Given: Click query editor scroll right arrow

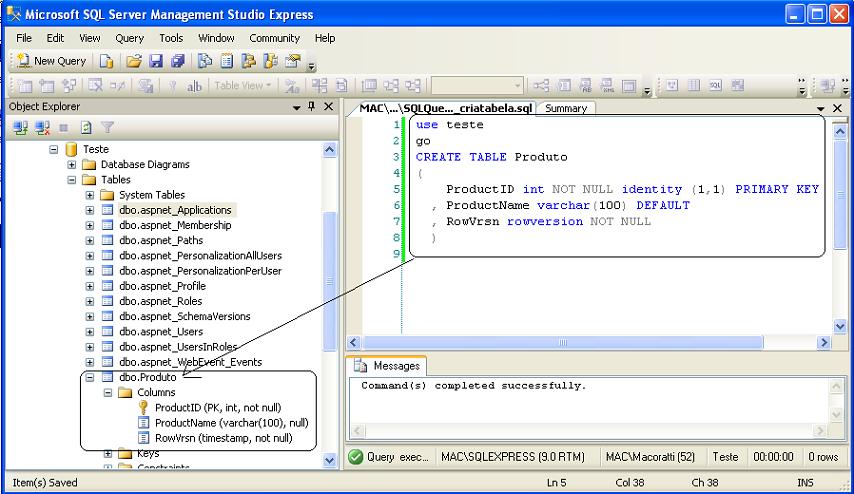Looking at the screenshot, I should pos(824,343).
